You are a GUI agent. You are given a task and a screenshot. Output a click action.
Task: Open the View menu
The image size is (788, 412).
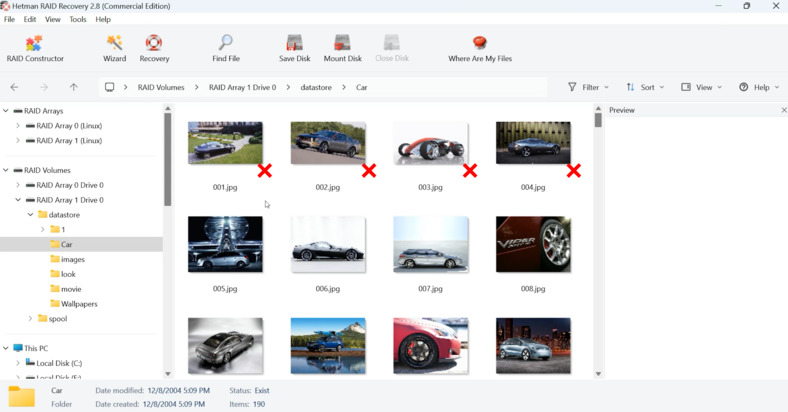53,19
